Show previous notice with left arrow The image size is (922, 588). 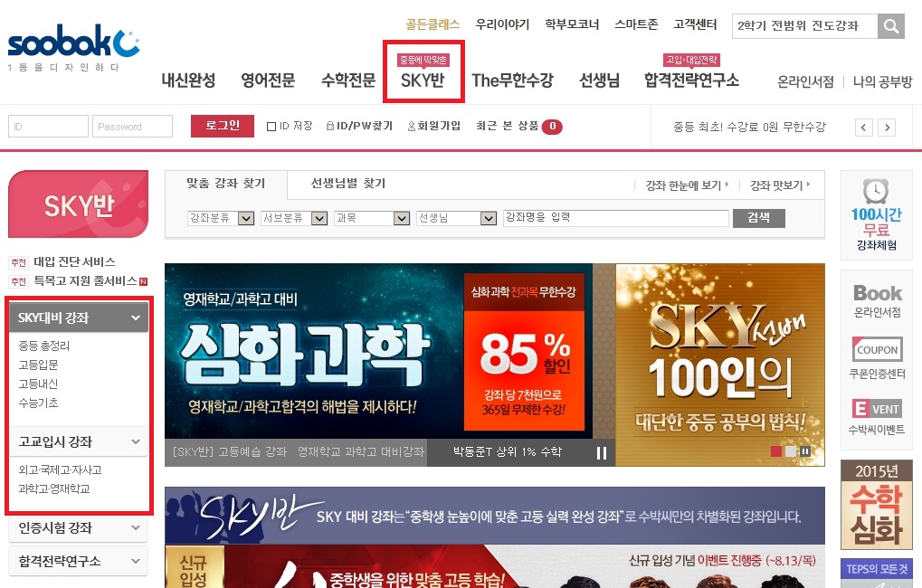click(865, 128)
